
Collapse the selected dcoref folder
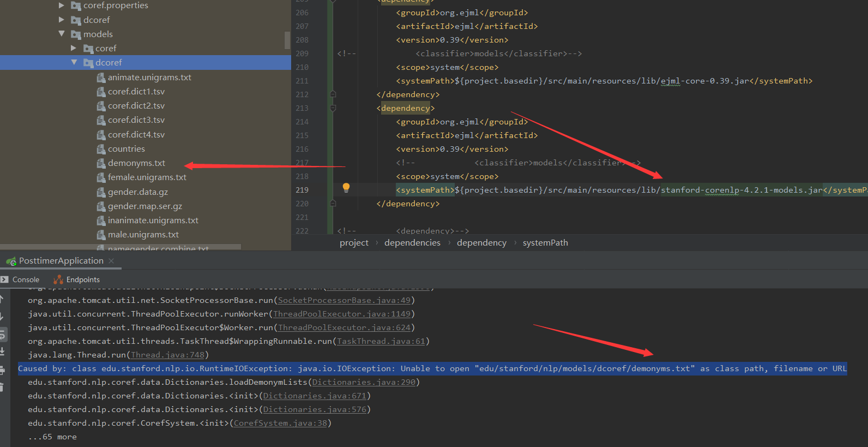74,63
